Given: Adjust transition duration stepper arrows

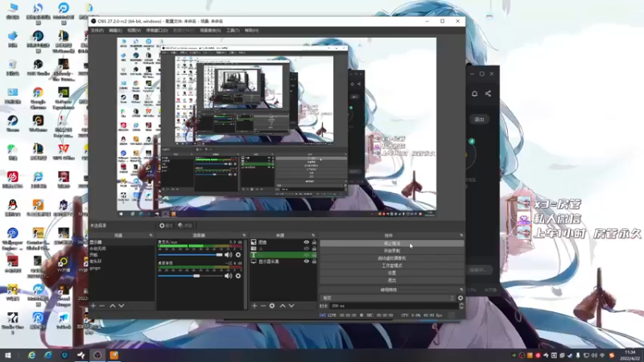Looking at the screenshot, I should click(461, 306).
